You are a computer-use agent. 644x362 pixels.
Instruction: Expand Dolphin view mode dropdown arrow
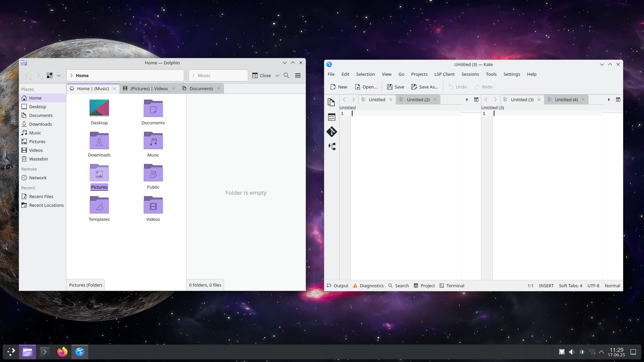[x=59, y=75]
